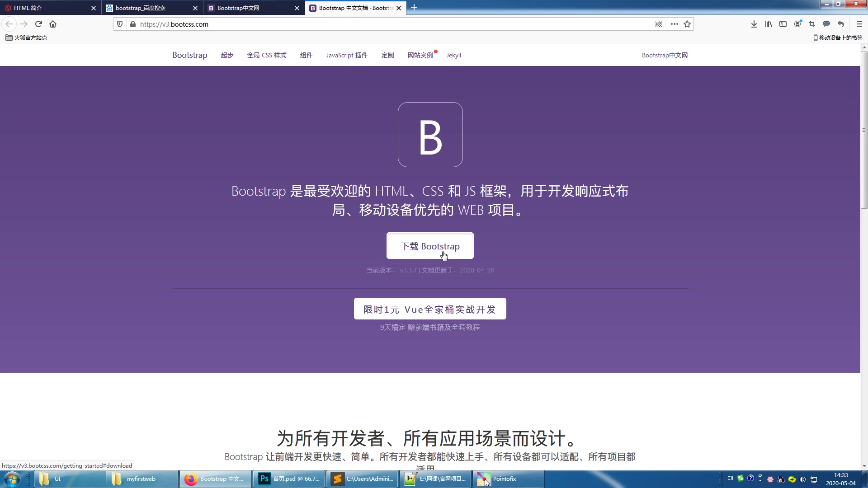Open the UI folder in taskbar

click(x=70, y=479)
